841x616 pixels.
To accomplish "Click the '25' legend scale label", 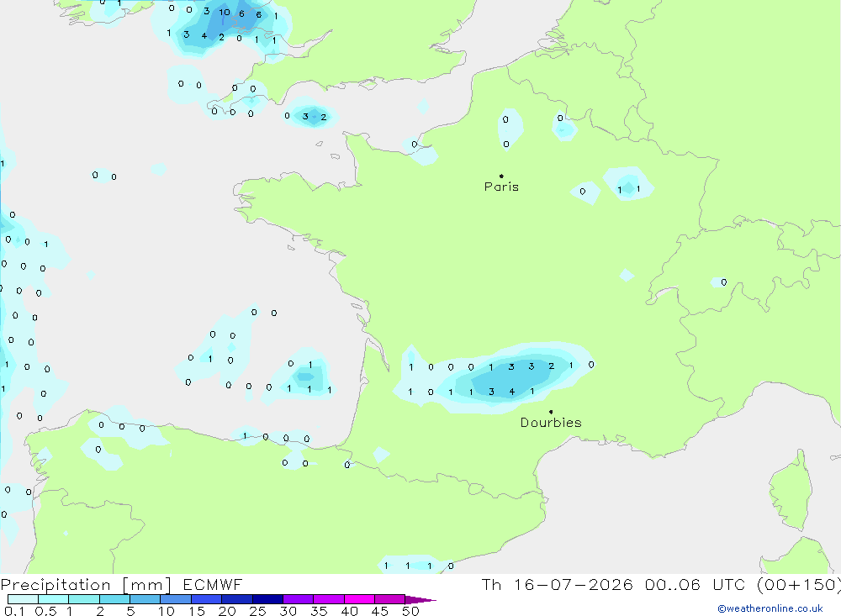I will [257, 611].
